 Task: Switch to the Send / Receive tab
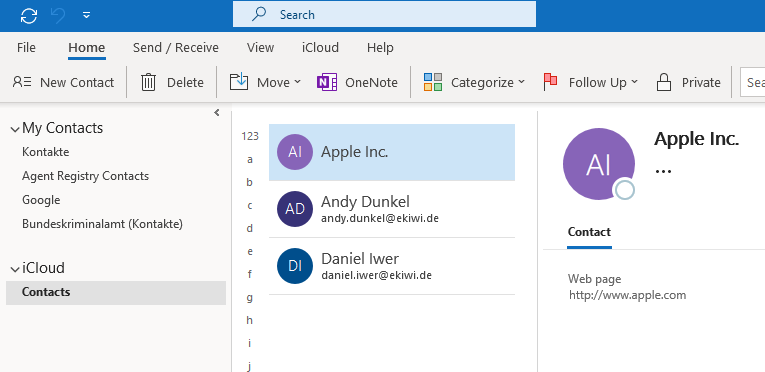click(x=176, y=47)
